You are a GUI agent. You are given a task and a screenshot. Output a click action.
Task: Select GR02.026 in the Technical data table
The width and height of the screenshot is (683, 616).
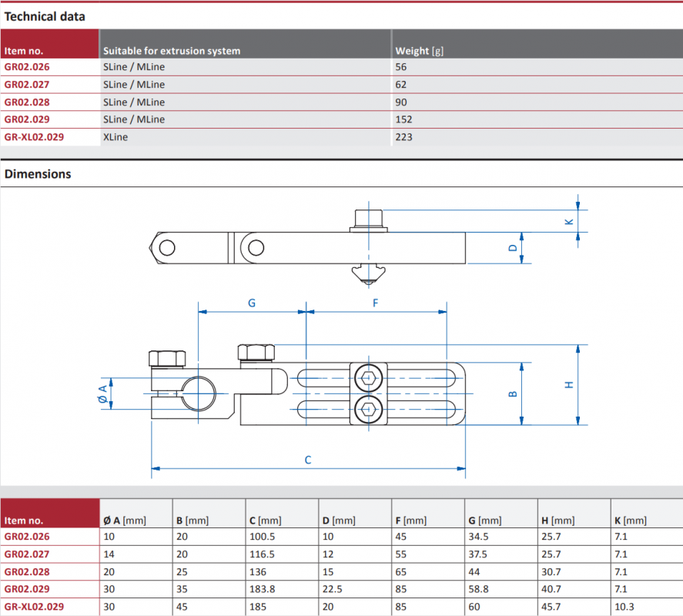point(27,67)
